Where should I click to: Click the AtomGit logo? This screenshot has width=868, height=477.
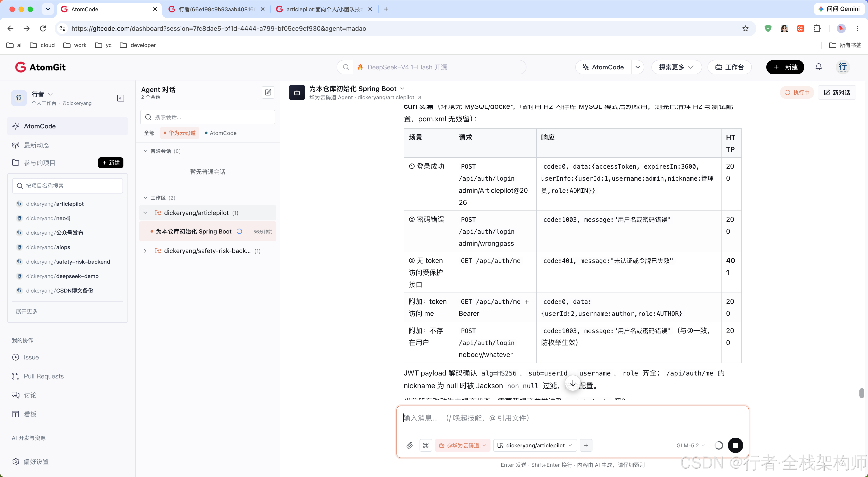(x=40, y=67)
